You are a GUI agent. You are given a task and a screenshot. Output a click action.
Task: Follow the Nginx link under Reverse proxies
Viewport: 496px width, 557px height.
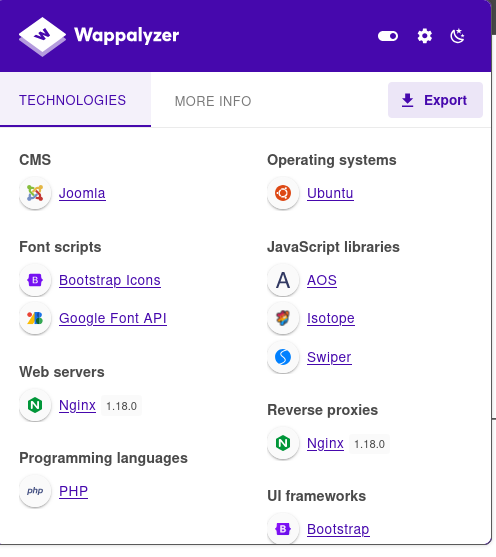pyautogui.click(x=325, y=443)
